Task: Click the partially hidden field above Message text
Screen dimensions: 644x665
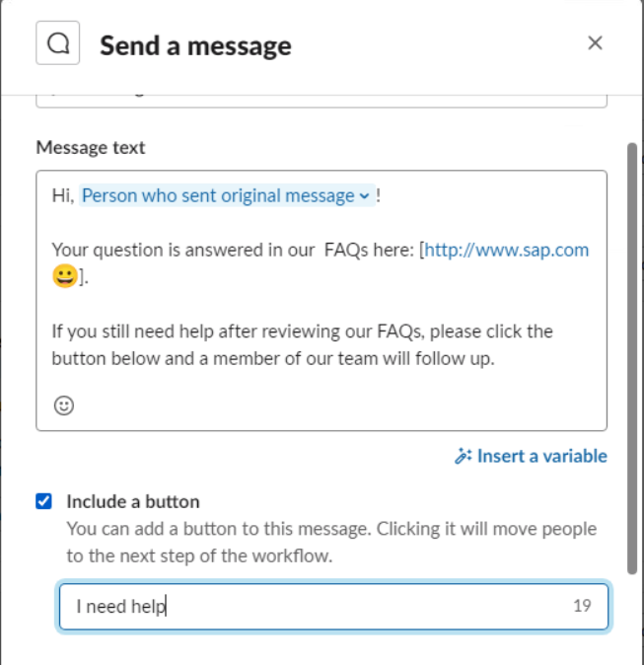Action: (322, 101)
